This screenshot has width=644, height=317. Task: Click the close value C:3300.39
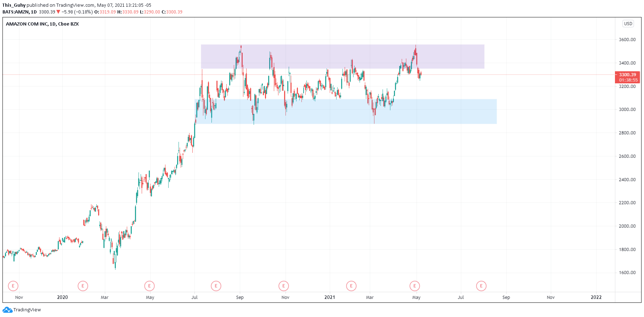[172, 12]
